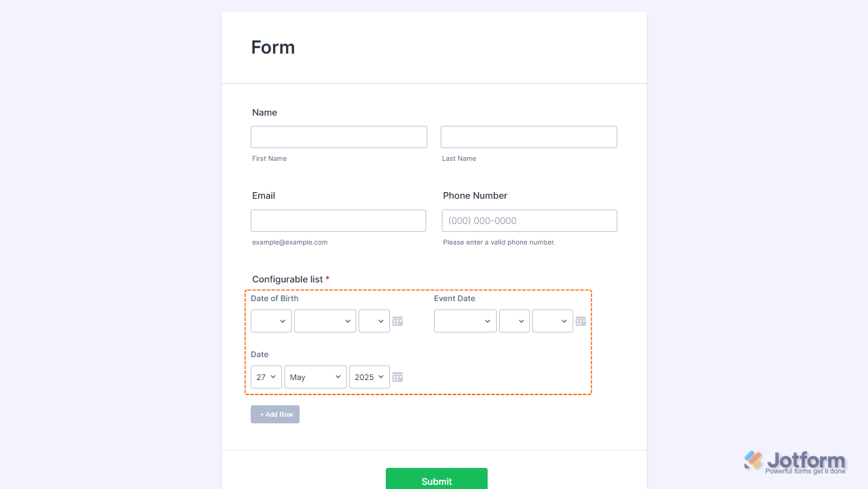The height and width of the screenshot is (489, 868).
Task: Click the Last Name input field
Action: coord(529,137)
